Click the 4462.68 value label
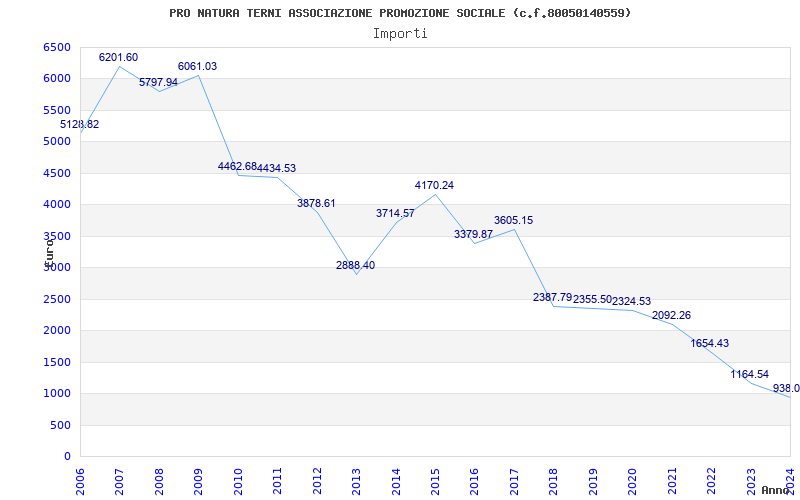 pyautogui.click(x=237, y=166)
